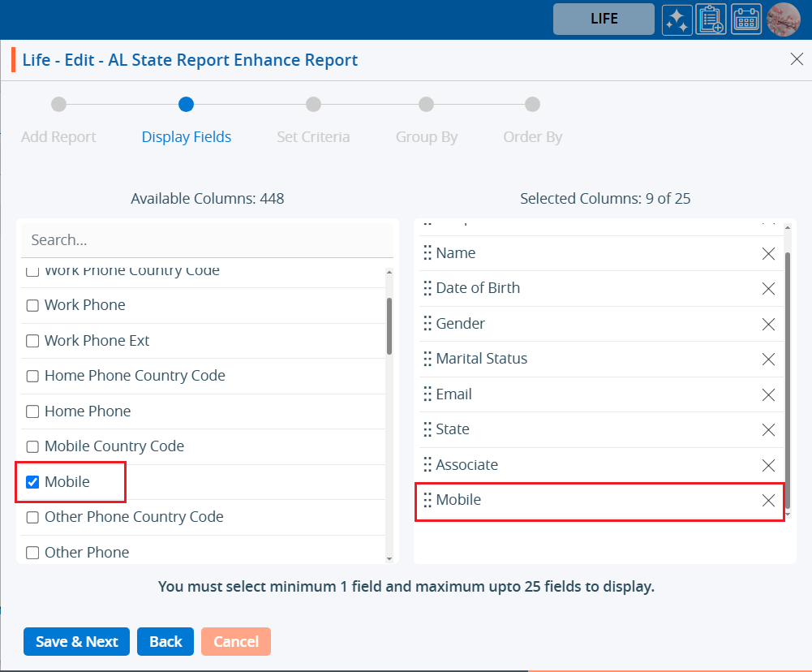Enable the Home Phone Country Code checkbox
812x672 pixels.
[33, 377]
